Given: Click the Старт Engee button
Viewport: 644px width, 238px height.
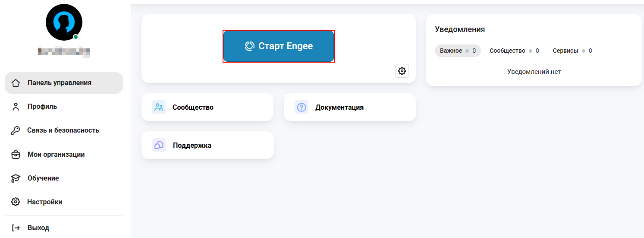Looking at the screenshot, I should [279, 46].
